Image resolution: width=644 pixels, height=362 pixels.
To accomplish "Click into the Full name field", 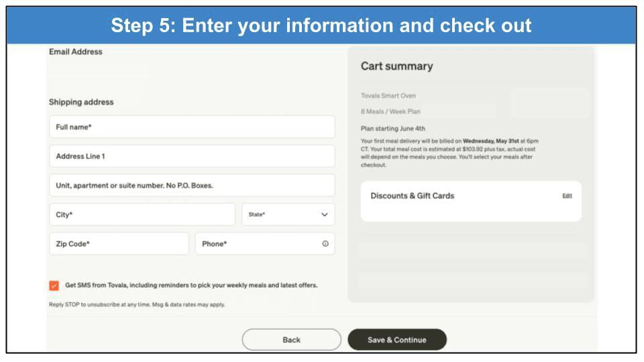I will click(x=191, y=127).
